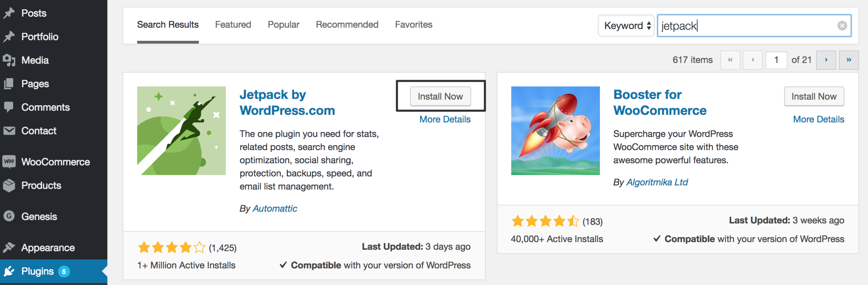Click the Contact envelope icon
Screen dimensions: 868x285
[9, 131]
